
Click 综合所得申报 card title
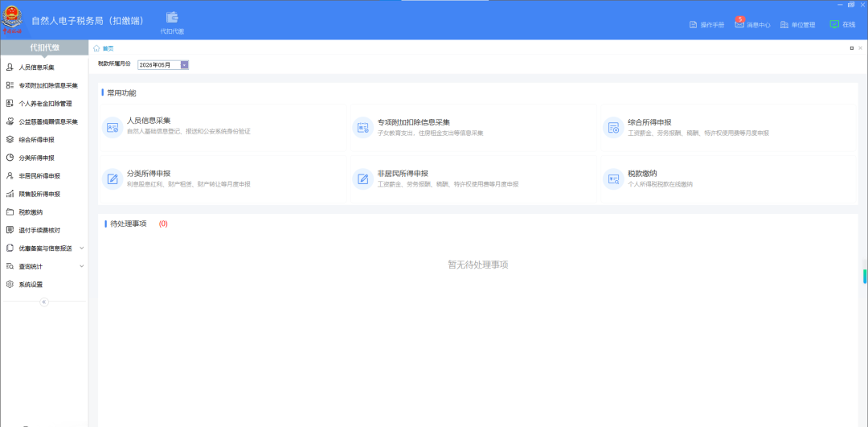click(x=649, y=122)
